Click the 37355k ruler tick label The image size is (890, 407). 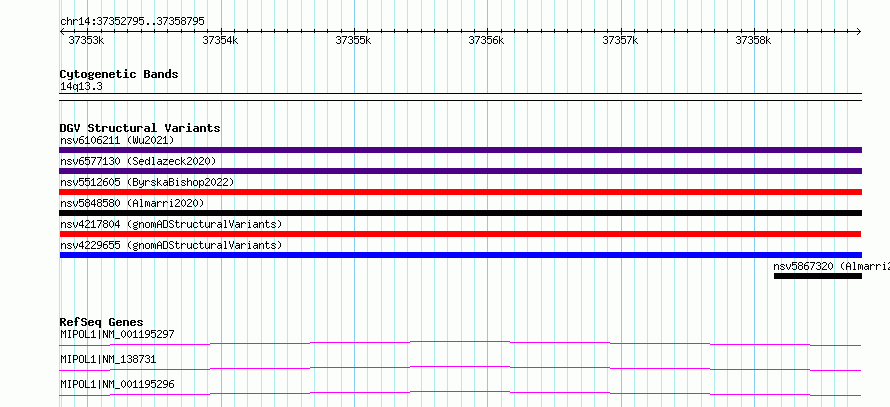click(353, 40)
